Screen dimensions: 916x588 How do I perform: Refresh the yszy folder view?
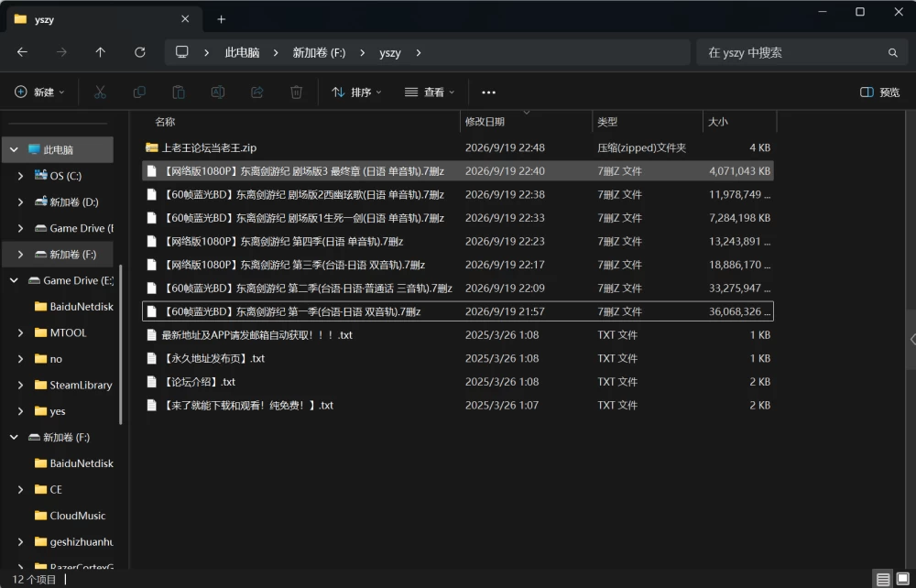[139, 52]
